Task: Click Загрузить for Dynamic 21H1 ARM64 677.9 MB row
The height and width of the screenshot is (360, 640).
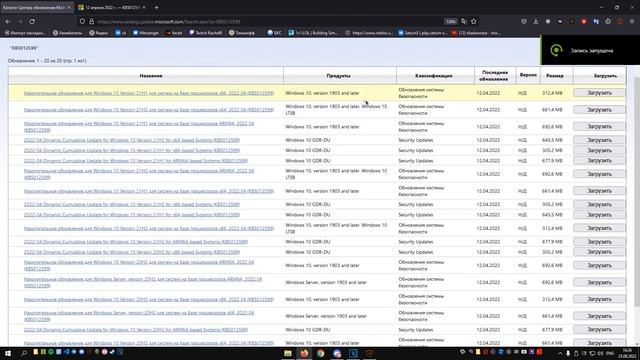Action: 599,161
